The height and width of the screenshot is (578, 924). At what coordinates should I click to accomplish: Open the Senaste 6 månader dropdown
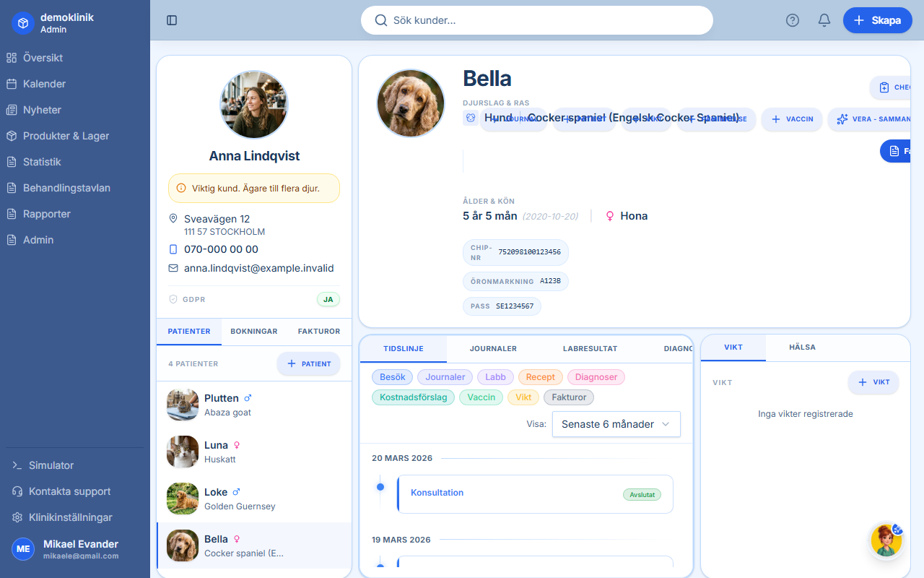tap(616, 424)
